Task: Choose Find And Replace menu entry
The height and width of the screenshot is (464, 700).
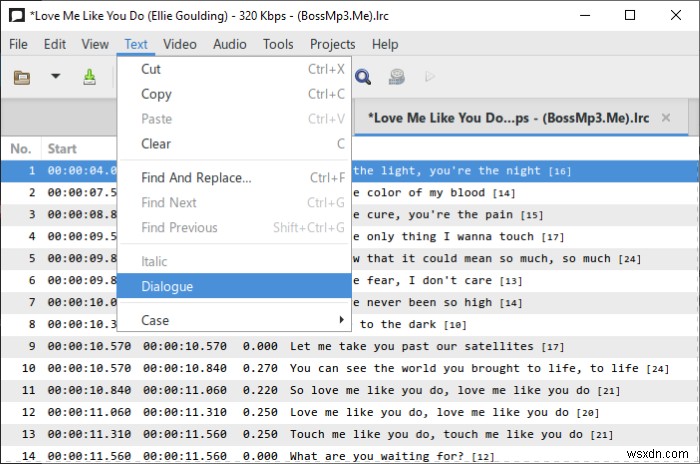Action: point(196,177)
